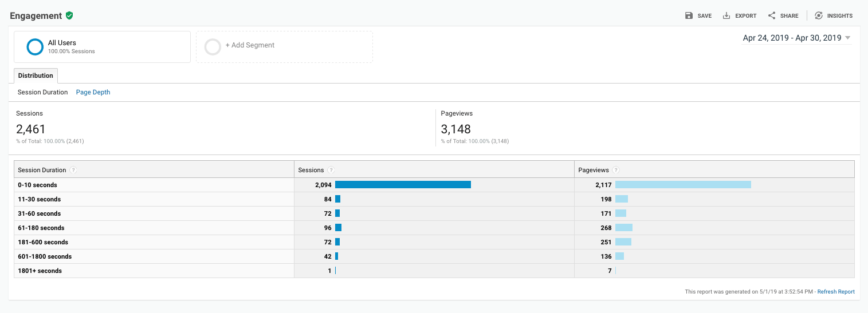Image resolution: width=868 pixels, height=313 pixels.
Task: Click the empty Add Segment circle
Action: [213, 47]
